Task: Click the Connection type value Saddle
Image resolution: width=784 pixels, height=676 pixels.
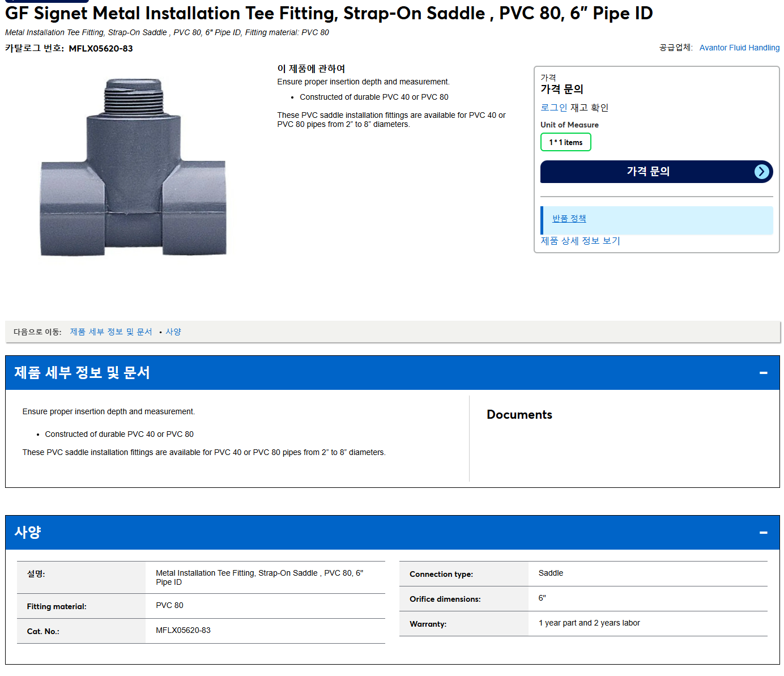Action: 551,573
